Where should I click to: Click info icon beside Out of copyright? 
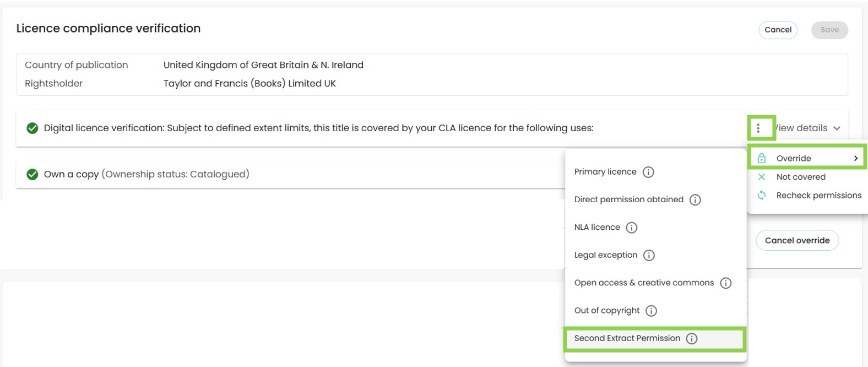(652, 311)
